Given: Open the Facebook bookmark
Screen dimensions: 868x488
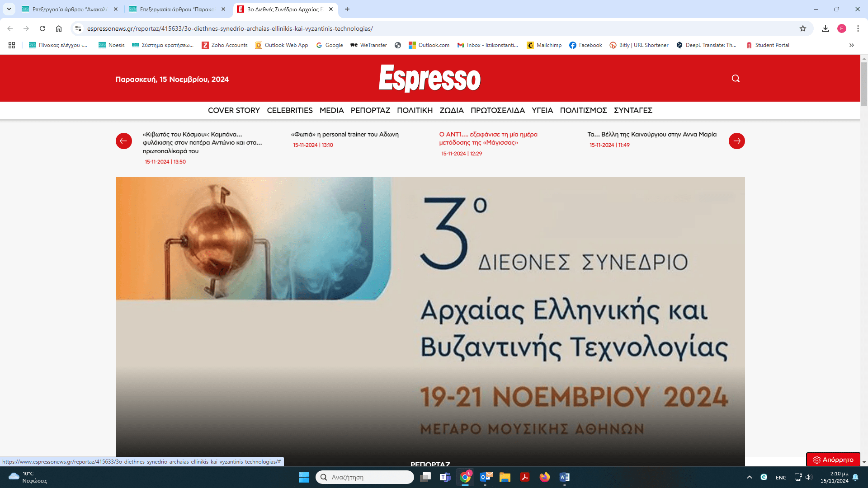Looking at the screenshot, I should click(585, 45).
